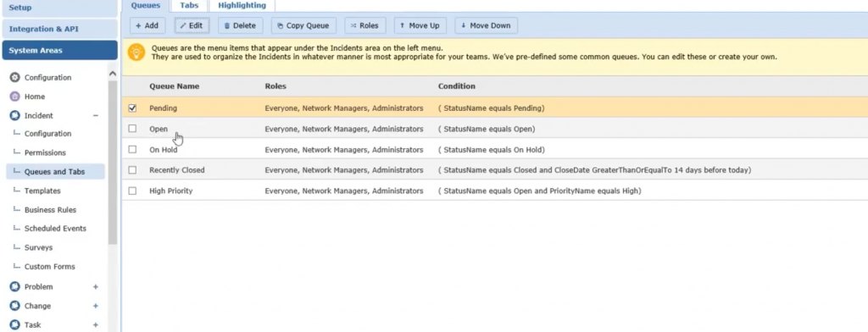This screenshot has width=868, height=332.
Task: Check the Recently Closed queue checkbox
Action: (132, 170)
